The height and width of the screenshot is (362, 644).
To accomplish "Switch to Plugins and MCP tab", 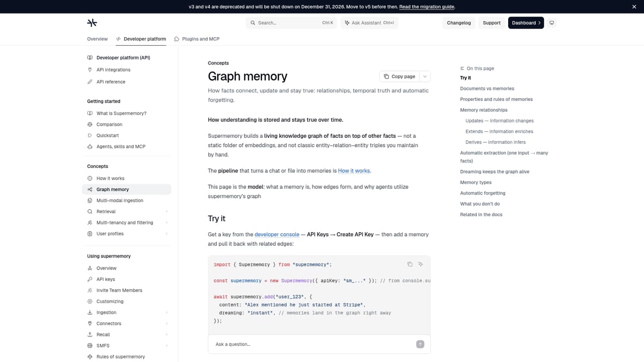I will pyautogui.click(x=197, y=39).
